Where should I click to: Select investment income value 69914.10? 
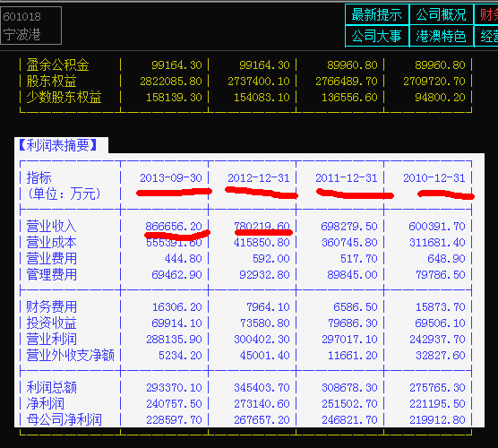tap(176, 323)
